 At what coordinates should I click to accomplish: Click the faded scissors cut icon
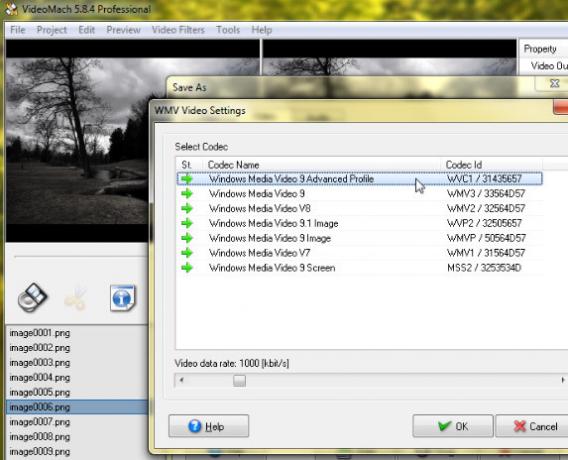click(76, 298)
